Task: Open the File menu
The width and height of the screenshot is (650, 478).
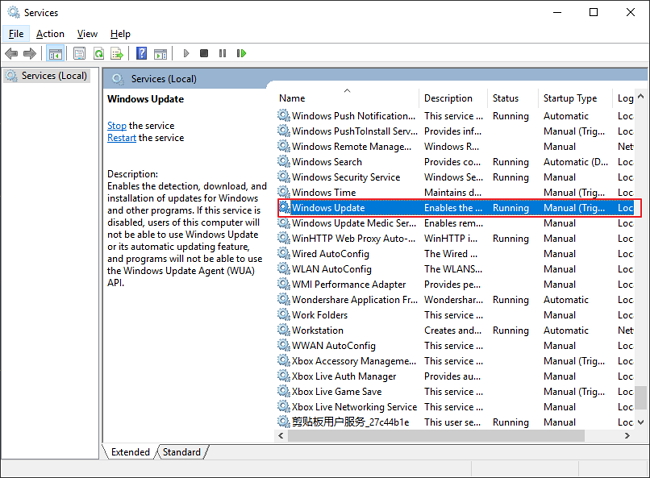Action: (x=16, y=34)
